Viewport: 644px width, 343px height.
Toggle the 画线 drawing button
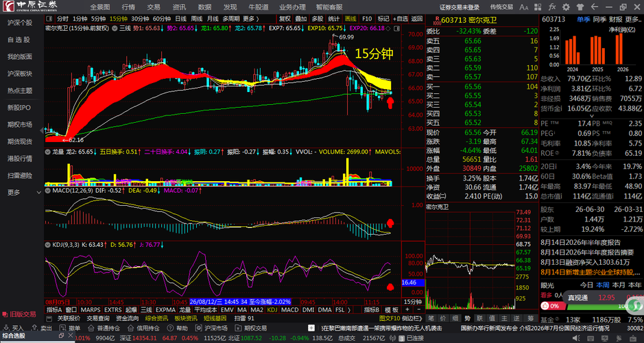tap(350, 19)
